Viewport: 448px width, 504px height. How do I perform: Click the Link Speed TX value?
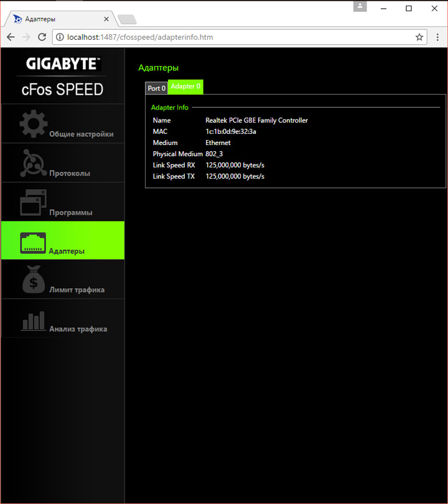[x=235, y=177]
